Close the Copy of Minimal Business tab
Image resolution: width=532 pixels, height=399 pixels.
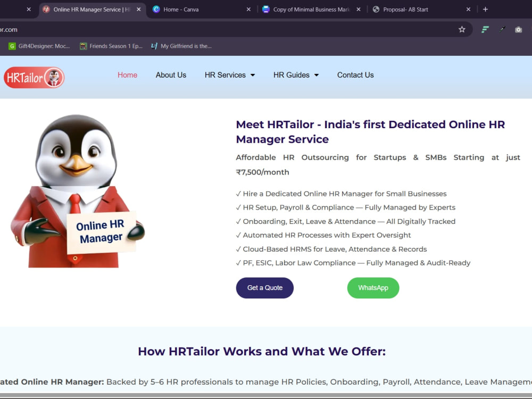click(x=358, y=10)
